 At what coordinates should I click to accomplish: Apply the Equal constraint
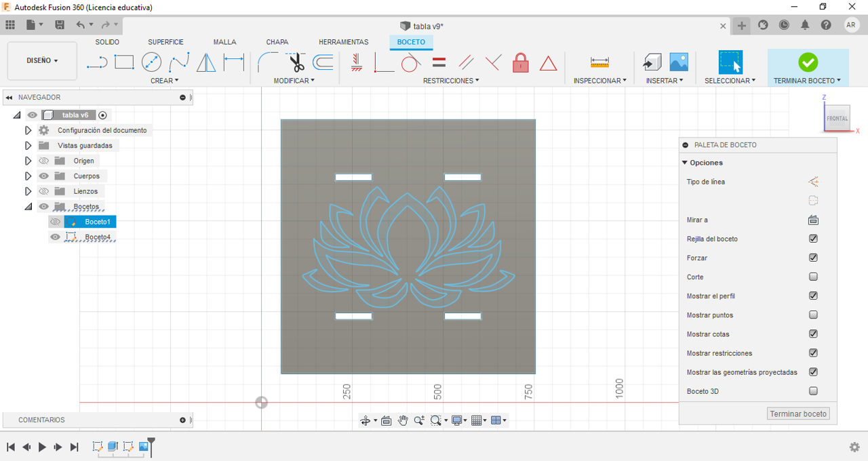point(439,62)
